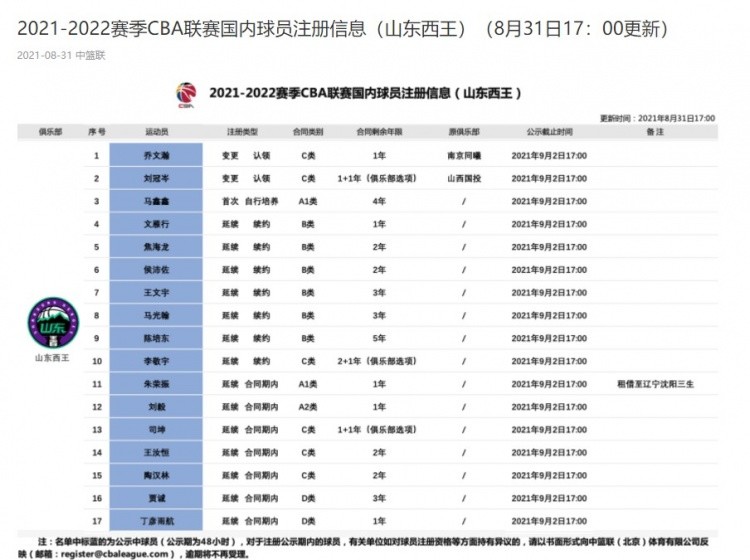The width and height of the screenshot is (750, 560).
Task: Click row number 9
Action: (x=97, y=338)
